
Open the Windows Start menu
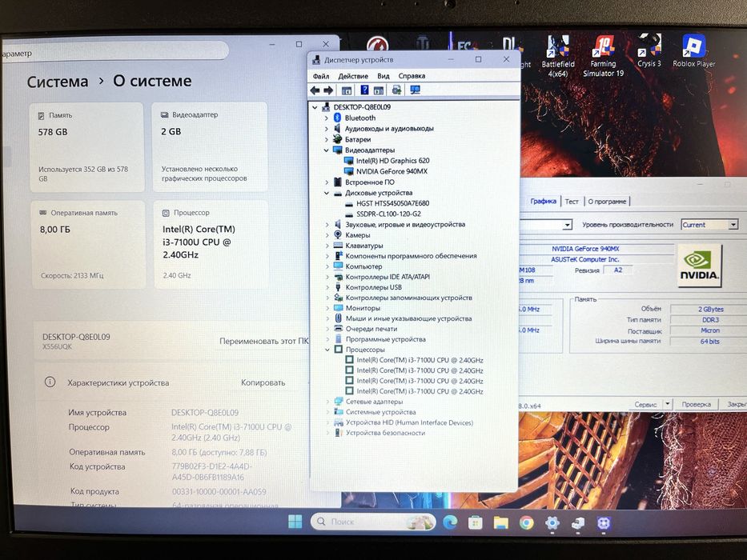tap(295, 522)
